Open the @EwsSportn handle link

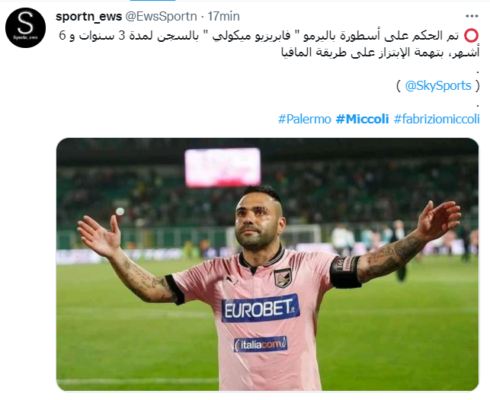pyautogui.click(x=161, y=16)
